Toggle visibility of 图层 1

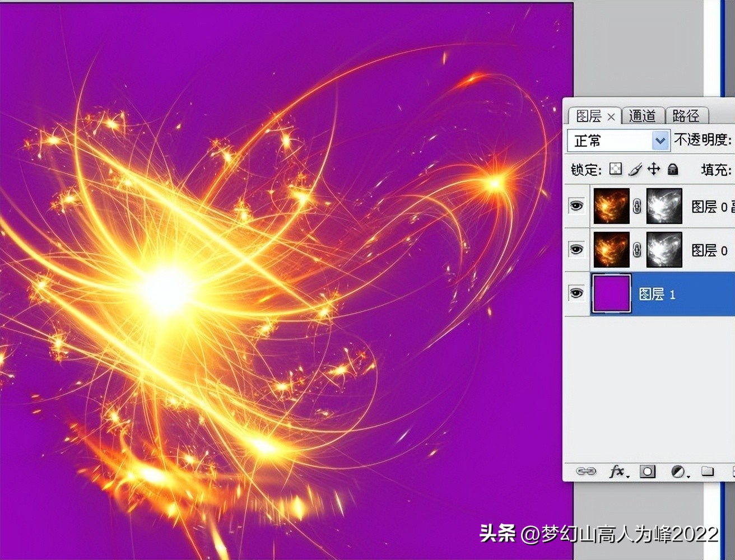576,292
